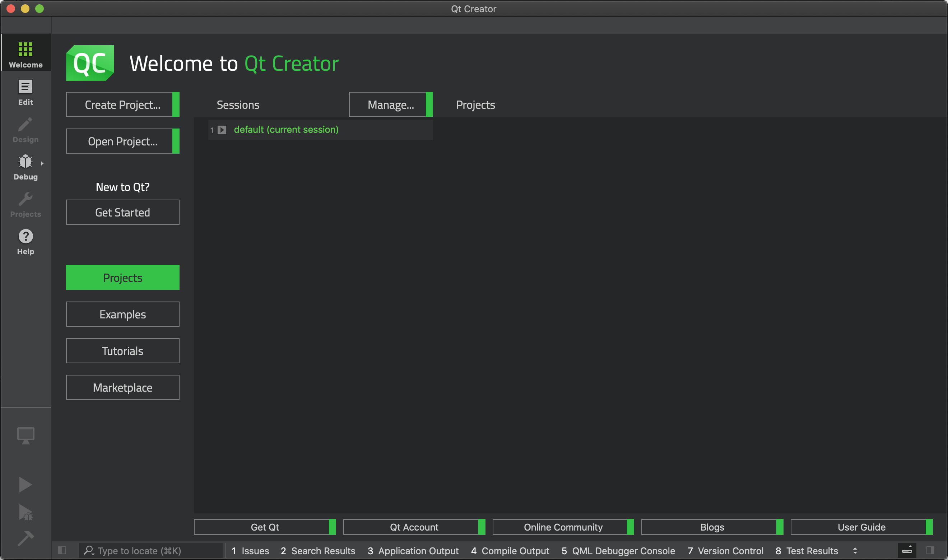Image resolution: width=948 pixels, height=560 pixels.
Task: Open Projects mode in left sidebar
Action: (x=25, y=204)
